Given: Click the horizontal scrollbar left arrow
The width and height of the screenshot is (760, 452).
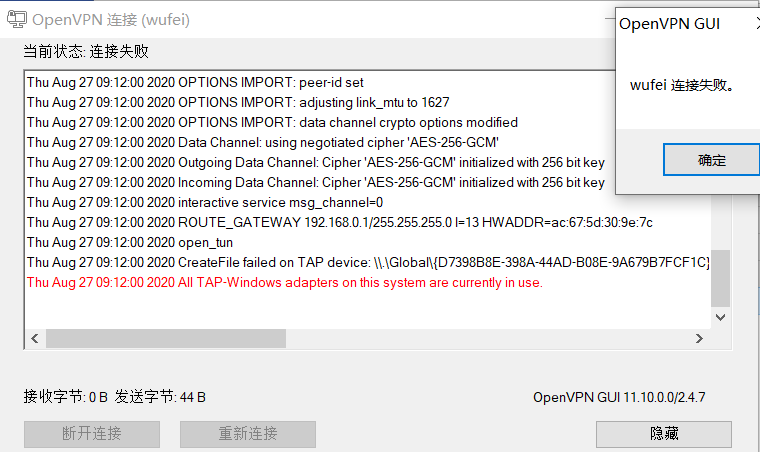Looking at the screenshot, I should [x=35, y=338].
